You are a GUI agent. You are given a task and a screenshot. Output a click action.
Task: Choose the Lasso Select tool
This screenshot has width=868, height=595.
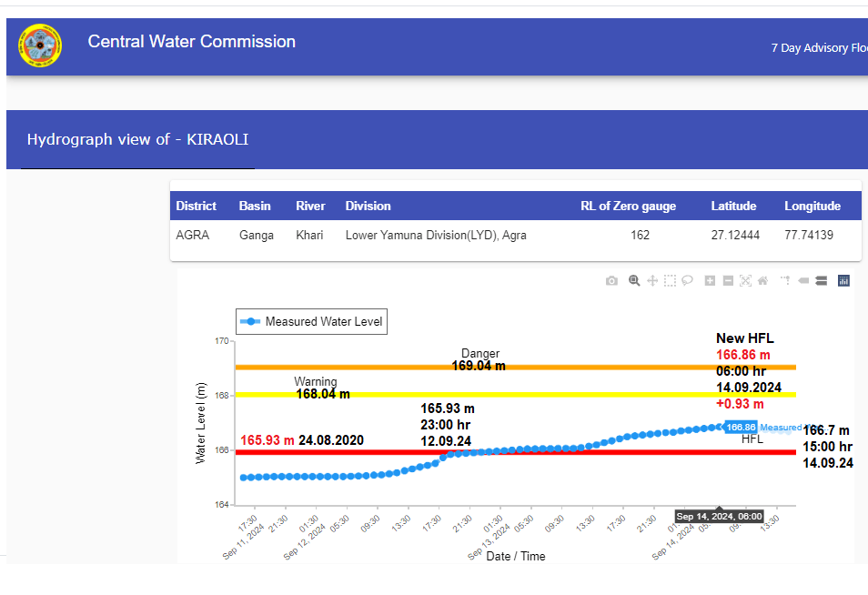click(688, 281)
